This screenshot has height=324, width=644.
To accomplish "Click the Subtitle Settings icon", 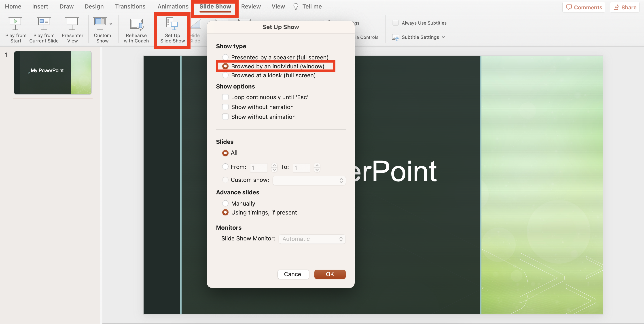I will [x=395, y=37].
